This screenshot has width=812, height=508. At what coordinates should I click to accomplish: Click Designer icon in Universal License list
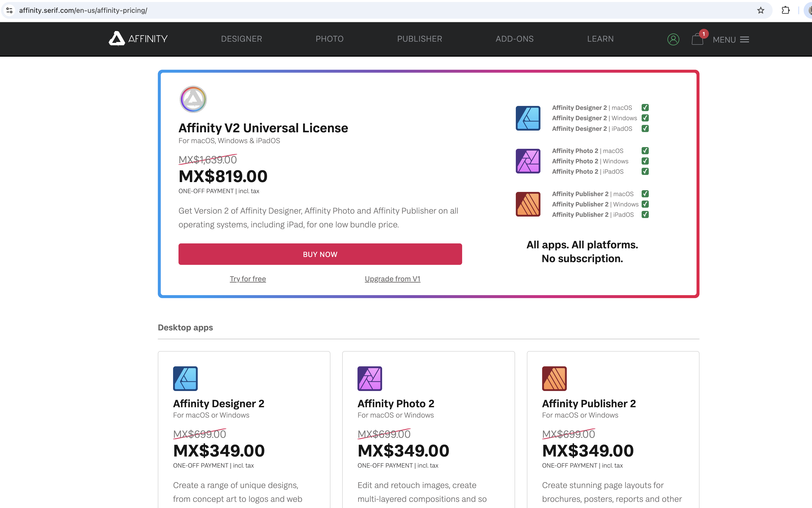click(528, 118)
